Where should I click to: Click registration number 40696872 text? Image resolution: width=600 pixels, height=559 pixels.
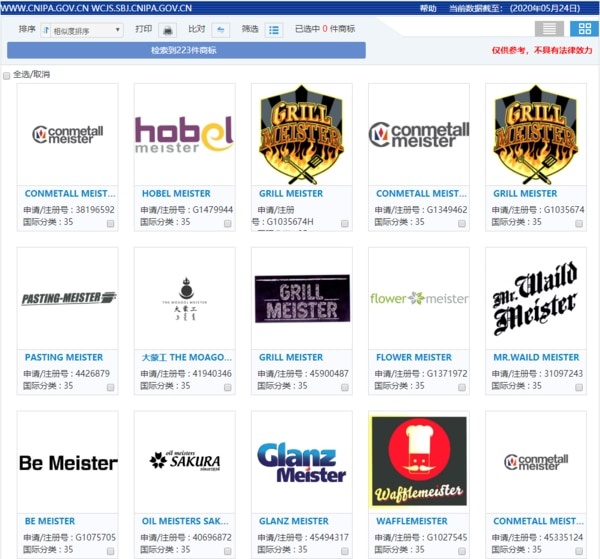[212, 537]
